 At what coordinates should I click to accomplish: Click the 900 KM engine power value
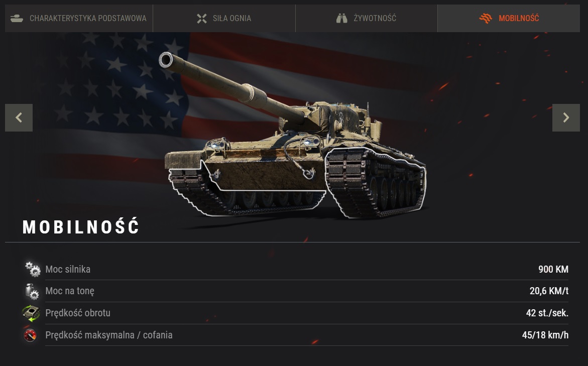pyautogui.click(x=553, y=269)
